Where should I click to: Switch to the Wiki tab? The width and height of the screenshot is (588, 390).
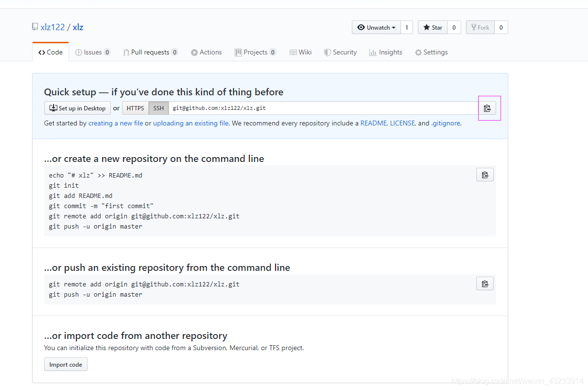pos(301,52)
